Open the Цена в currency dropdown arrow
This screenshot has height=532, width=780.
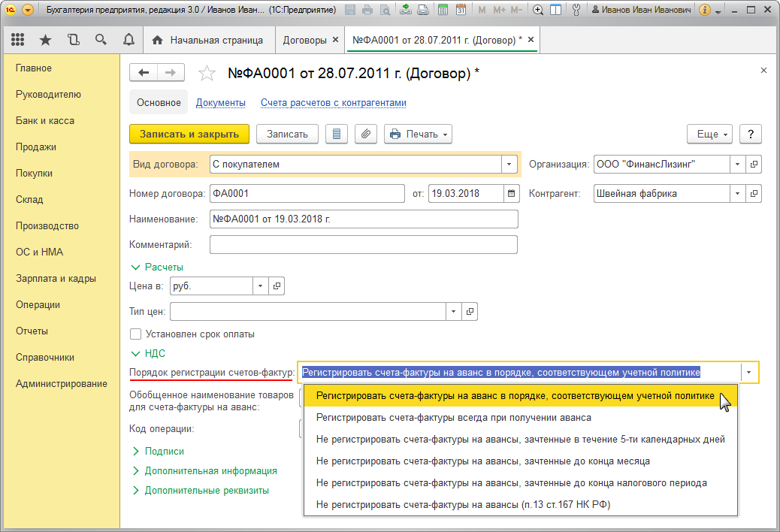pos(260,286)
